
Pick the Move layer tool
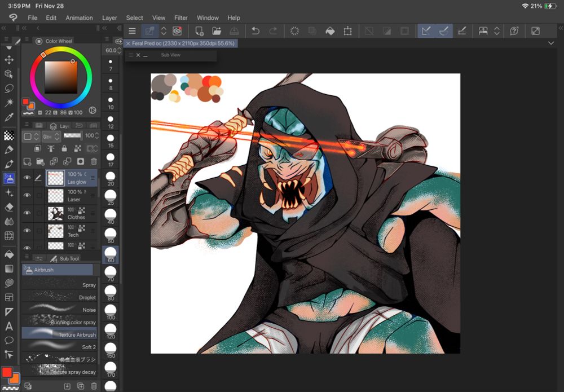[x=9, y=59]
